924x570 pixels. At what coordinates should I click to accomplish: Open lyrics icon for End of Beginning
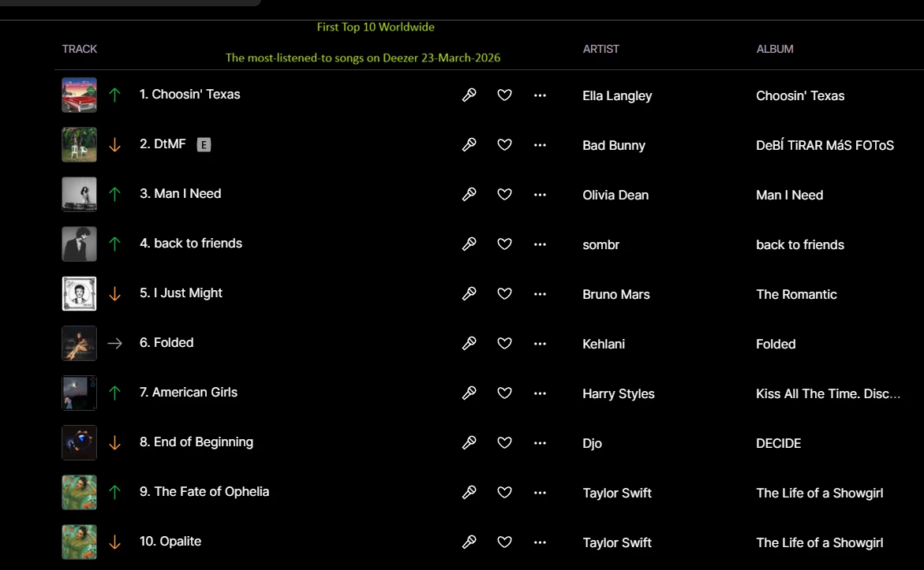click(469, 443)
